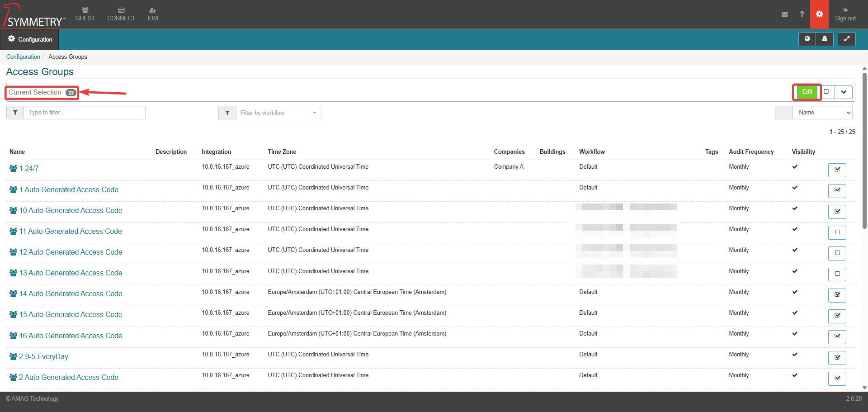The width and height of the screenshot is (868, 412).
Task: Click the globe language icon
Action: [807, 39]
